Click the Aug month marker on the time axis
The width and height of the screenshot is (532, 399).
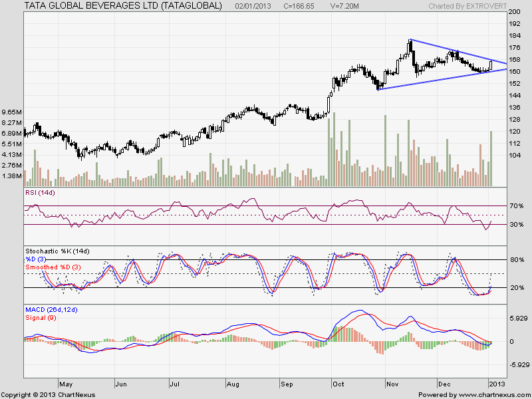tap(233, 384)
